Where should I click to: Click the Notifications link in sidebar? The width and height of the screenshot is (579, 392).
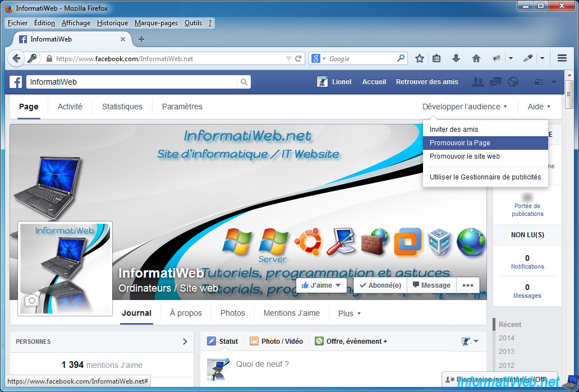point(527,266)
